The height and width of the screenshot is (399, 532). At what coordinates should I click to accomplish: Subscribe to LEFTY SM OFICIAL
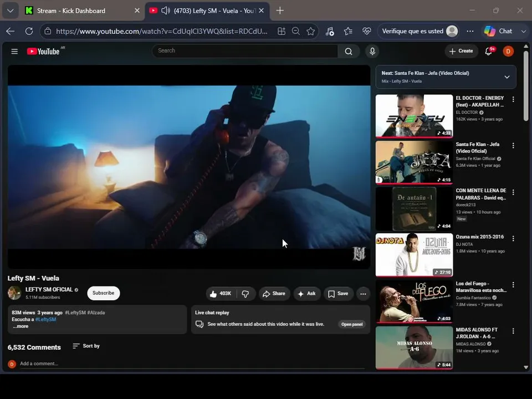coord(104,293)
